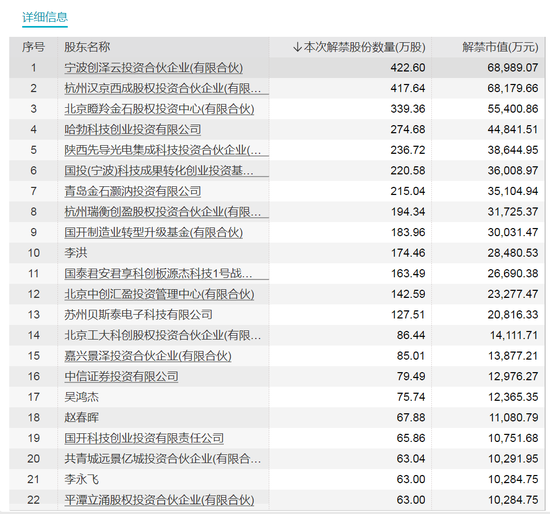Click share quantity 183.96

(x=408, y=232)
